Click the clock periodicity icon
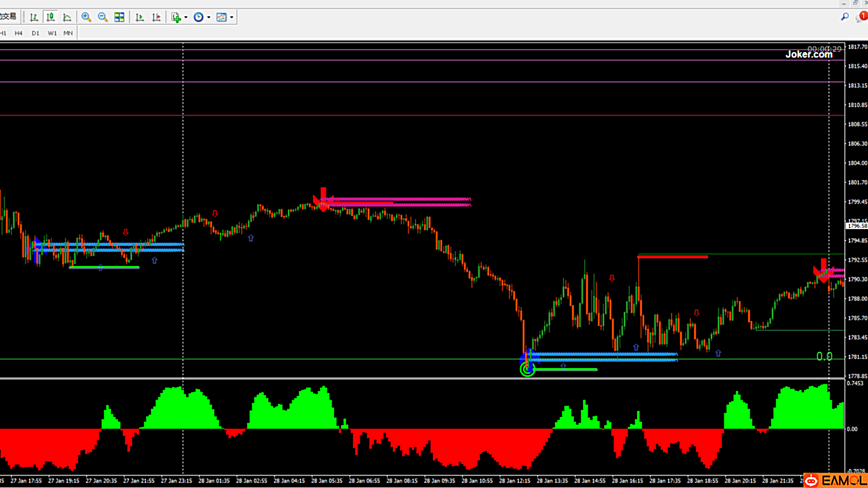 coord(199,17)
